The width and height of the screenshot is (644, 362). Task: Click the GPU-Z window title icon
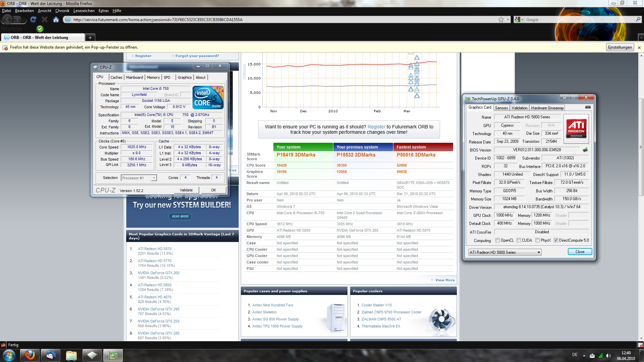(x=468, y=99)
